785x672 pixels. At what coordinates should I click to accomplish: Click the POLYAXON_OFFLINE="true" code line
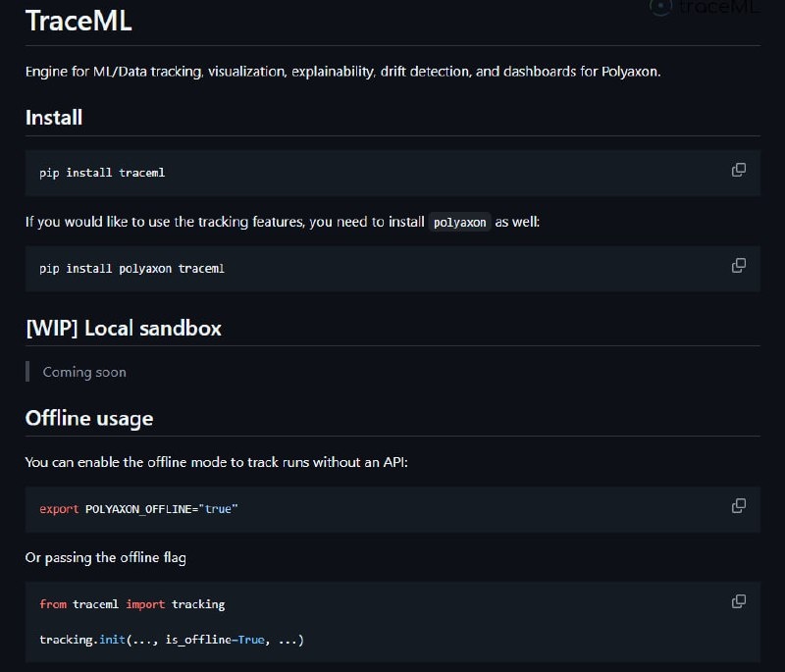click(x=138, y=509)
